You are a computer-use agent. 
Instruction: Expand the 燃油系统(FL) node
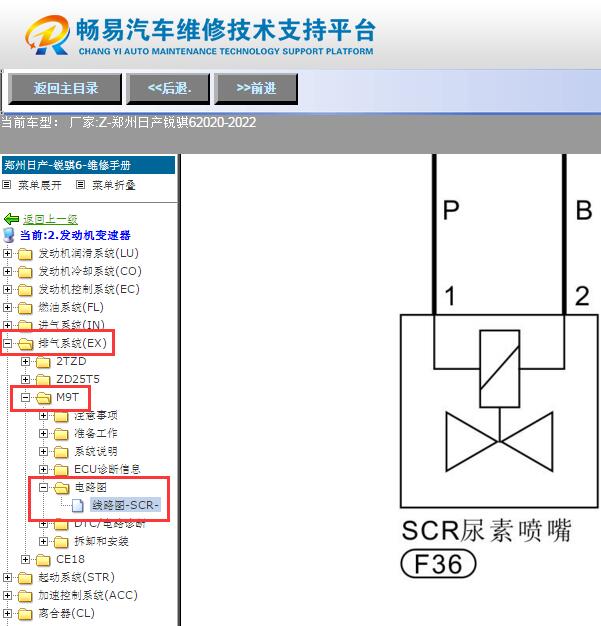(x=7, y=307)
